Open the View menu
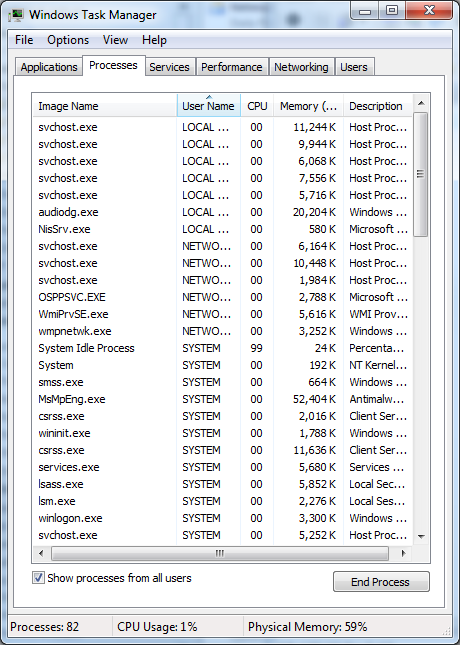The image size is (460, 645). click(x=115, y=40)
